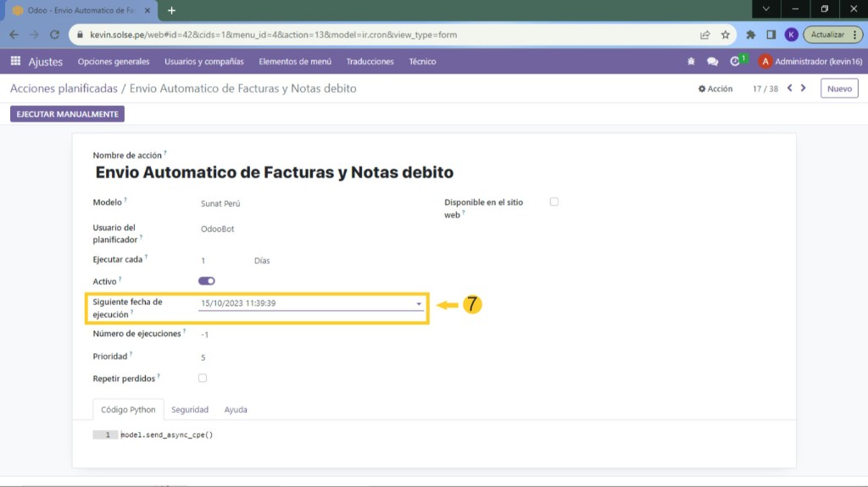Expand the Siguiente fecha de ejecución dropdown

(419, 303)
